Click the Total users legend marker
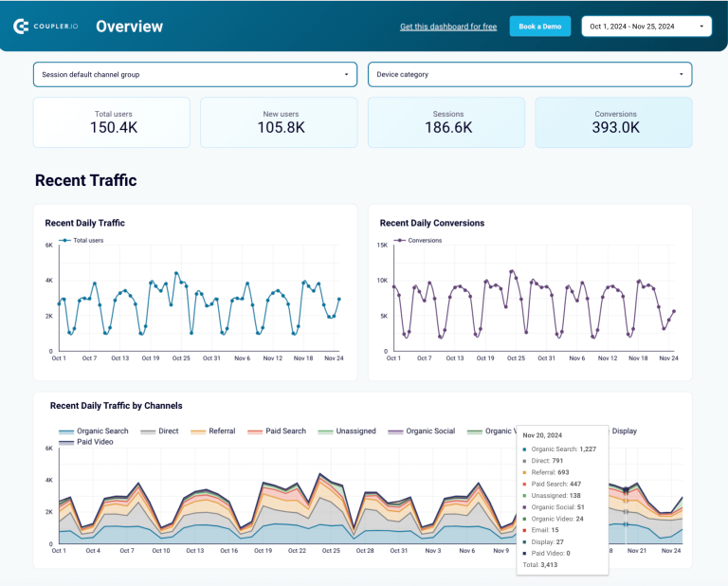728x586 pixels. 64,241
